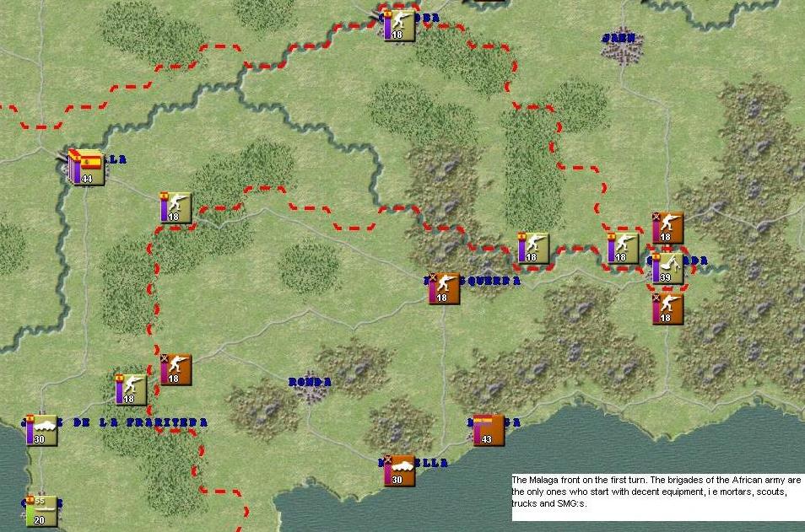Select the orange flag unit with strength 43

[488, 430]
